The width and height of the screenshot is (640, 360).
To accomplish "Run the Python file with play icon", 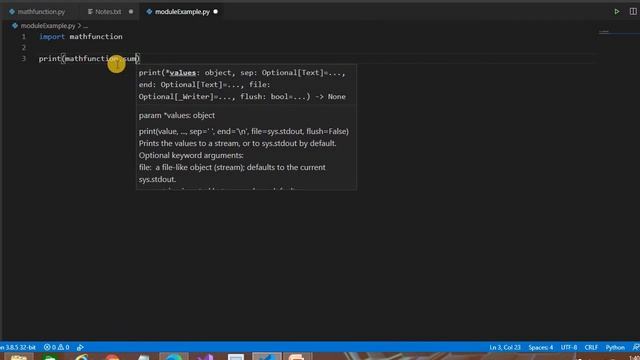I will (x=616, y=11).
